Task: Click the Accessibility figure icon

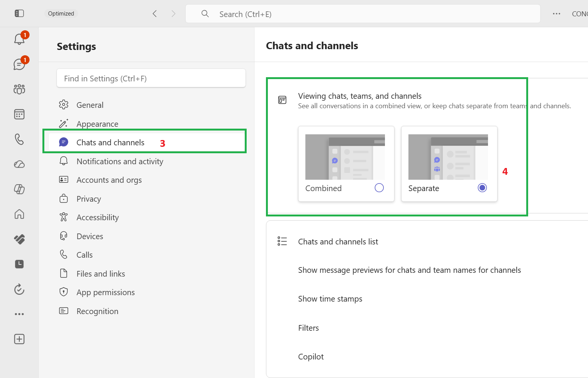Action: coord(64,217)
